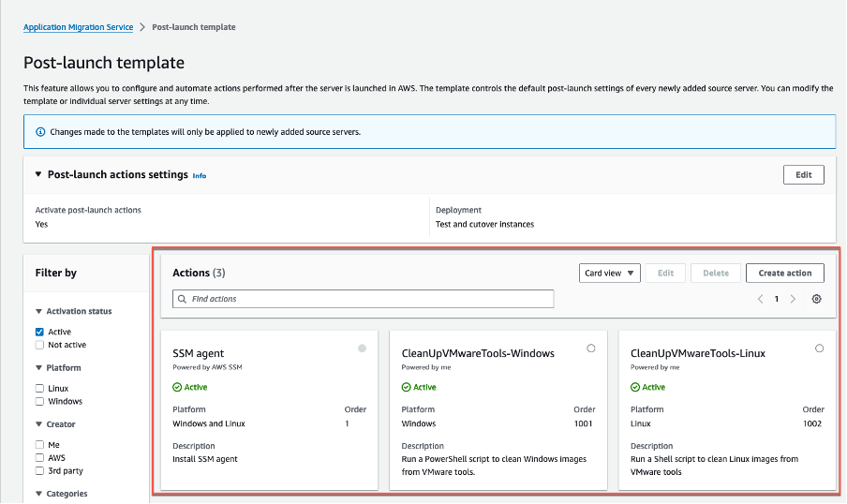Click the Active status icon on CleanUpVMwareTools-Linux
This screenshot has width=847, height=504.
tap(635, 387)
